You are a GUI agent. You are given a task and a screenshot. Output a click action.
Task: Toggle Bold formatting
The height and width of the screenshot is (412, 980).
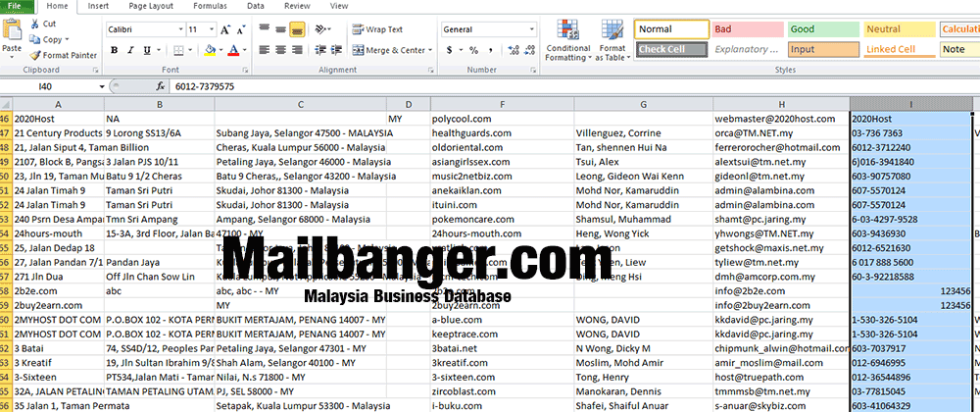[x=115, y=50]
